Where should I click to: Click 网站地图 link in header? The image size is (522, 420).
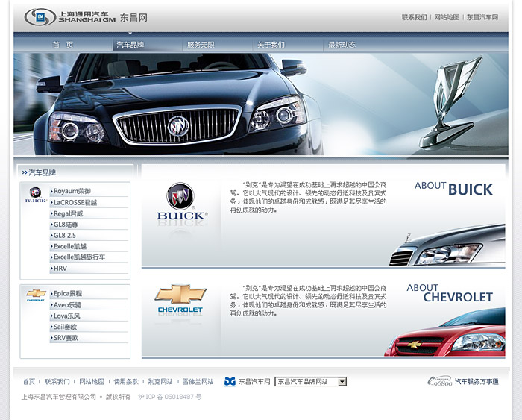447,17
